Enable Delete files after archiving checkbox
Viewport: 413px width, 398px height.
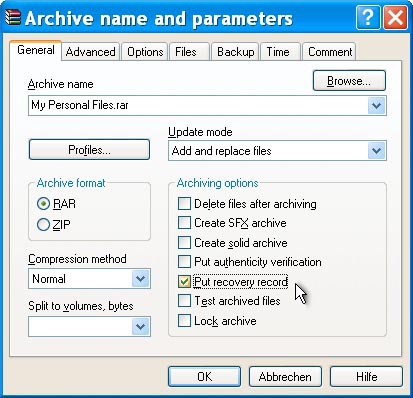pyautogui.click(x=184, y=204)
